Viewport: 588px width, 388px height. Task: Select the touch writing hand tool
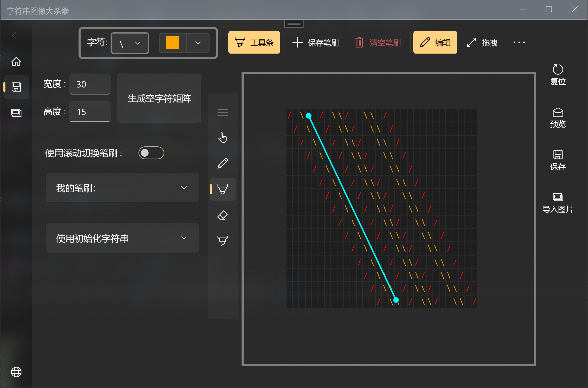(x=222, y=138)
